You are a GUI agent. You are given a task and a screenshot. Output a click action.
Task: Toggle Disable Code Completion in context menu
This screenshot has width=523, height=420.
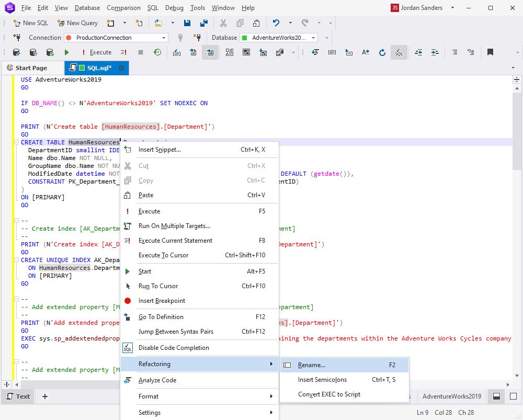pyautogui.click(x=174, y=348)
